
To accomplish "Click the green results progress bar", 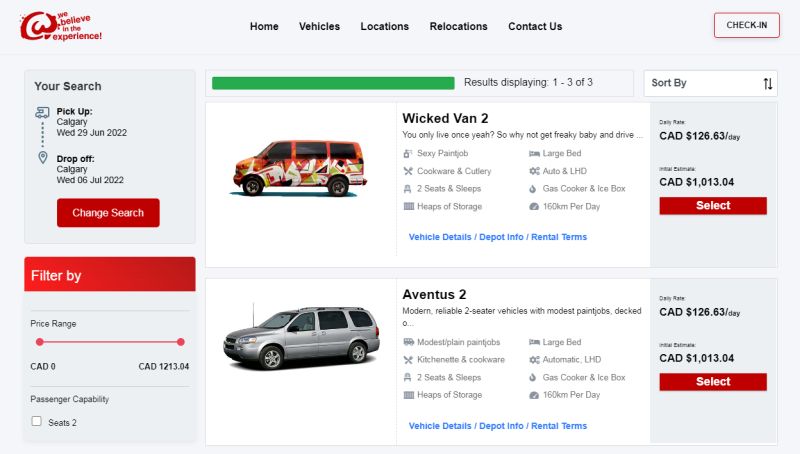I will click(333, 83).
